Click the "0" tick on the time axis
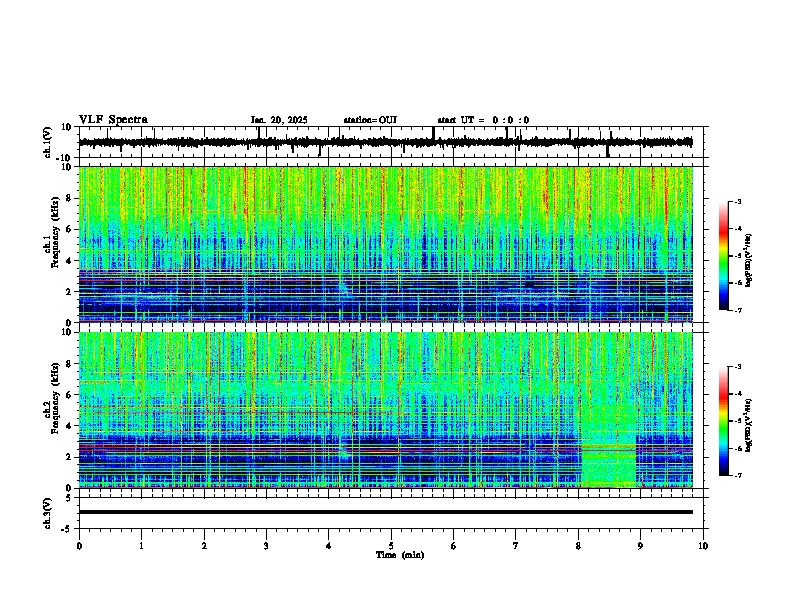 [79, 546]
